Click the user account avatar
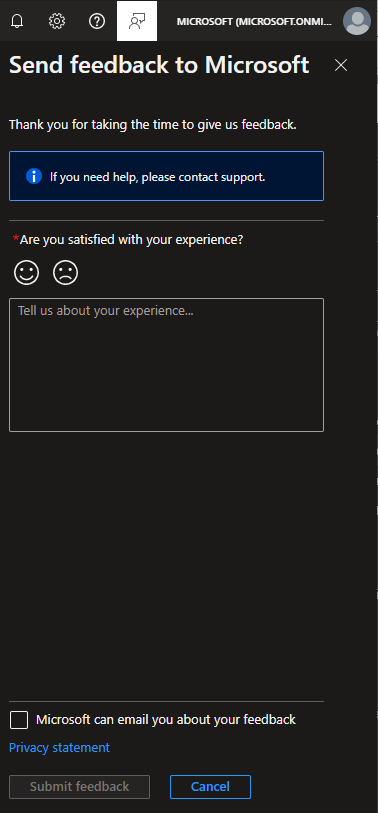Viewport: 378px width, 813px height. 357,21
